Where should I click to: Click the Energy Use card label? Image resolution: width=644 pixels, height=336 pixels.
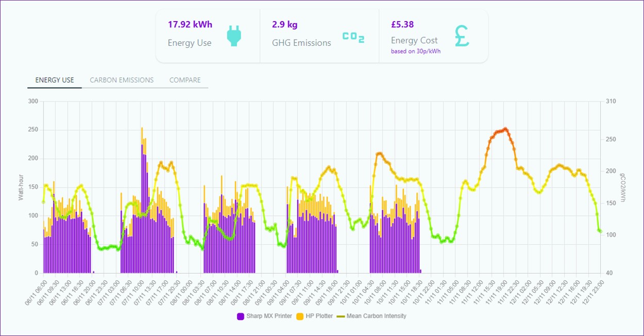click(190, 43)
